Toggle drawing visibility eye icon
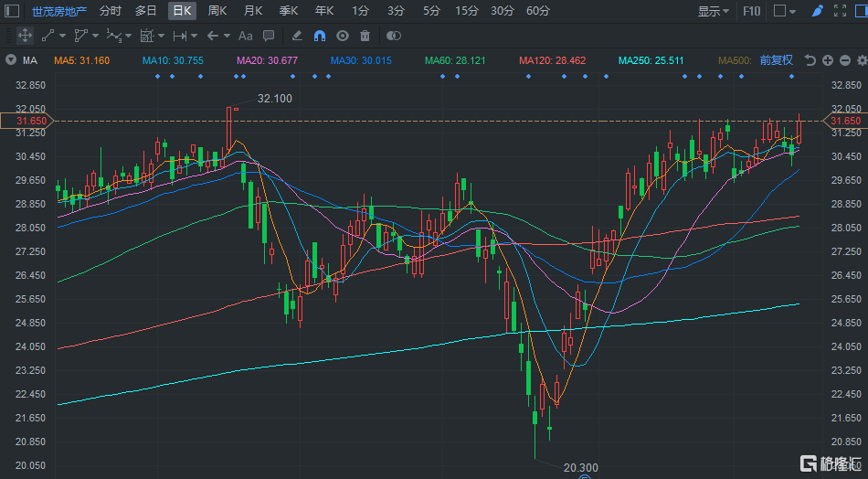 pyautogui.click(x=343, y=36)
